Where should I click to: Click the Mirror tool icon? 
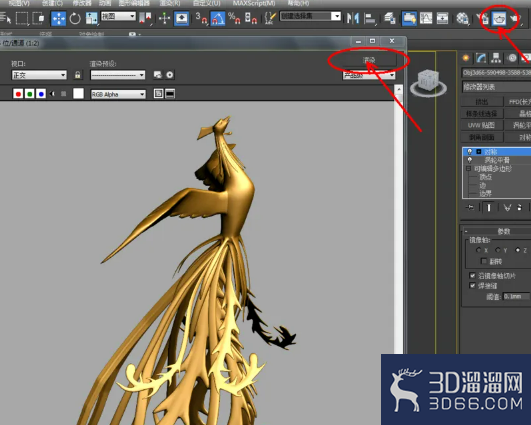click(x=353, y=18)
